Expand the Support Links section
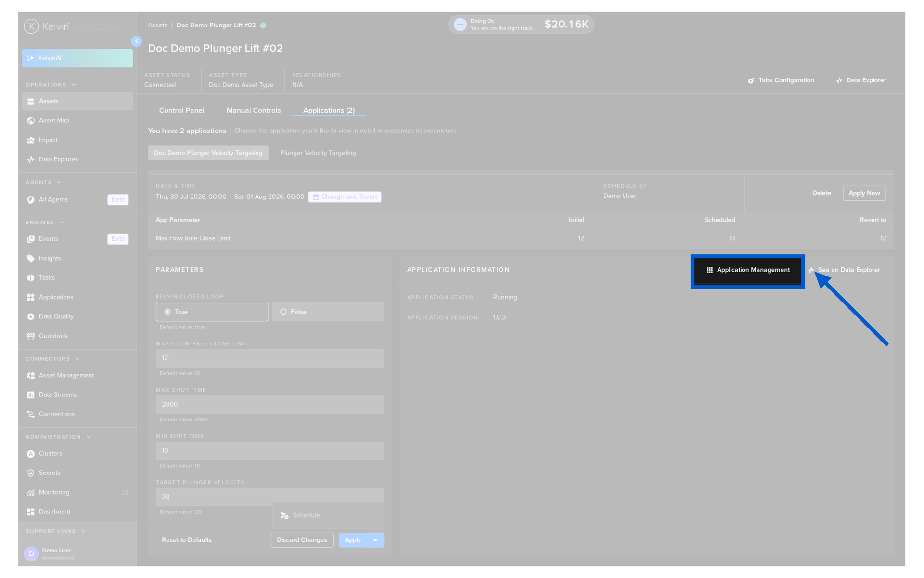Viewport: 924px width, 578px height. 83,531
